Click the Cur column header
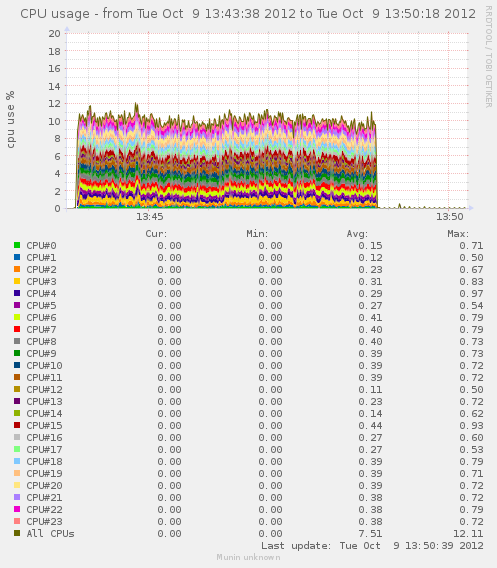Image resolution: width=497 pixels, height=568 pixels. 156,234
